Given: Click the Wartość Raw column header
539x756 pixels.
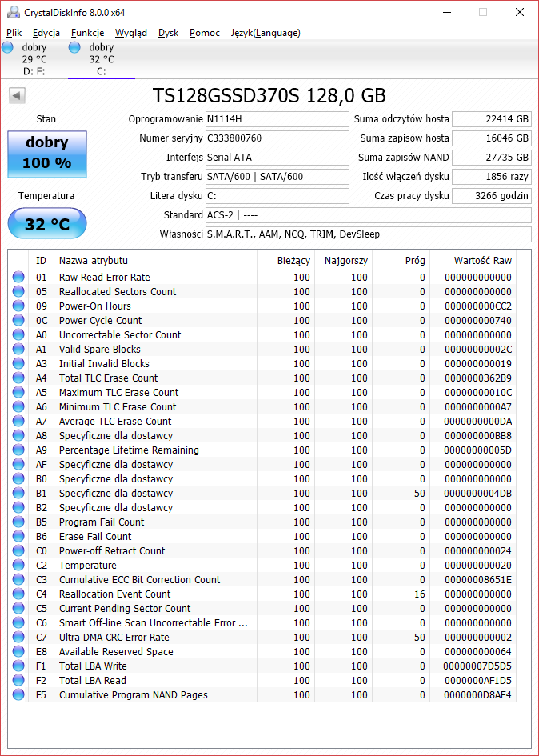Looking at the screenshot, I should pyautogui.click(x=473, y=260).
